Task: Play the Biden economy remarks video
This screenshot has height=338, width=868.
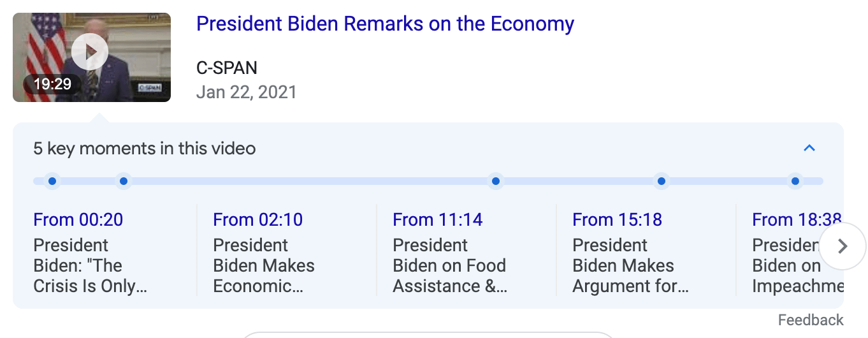Action: coord(89,52)
